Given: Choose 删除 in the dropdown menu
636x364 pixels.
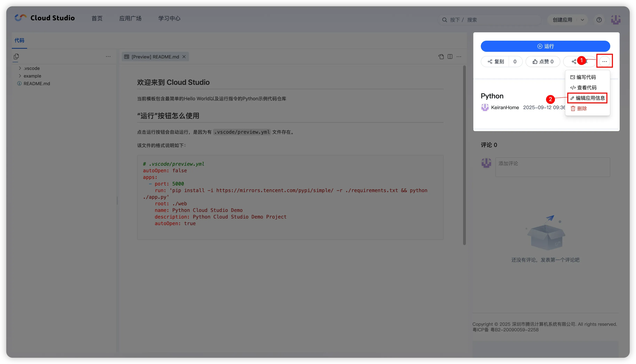Looking at the screenshot, I should 579,108.
